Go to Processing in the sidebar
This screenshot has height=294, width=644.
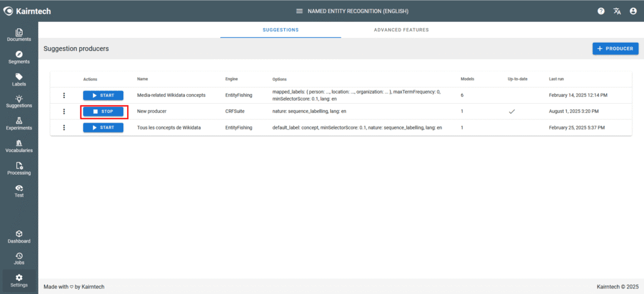tap(19, 169)
